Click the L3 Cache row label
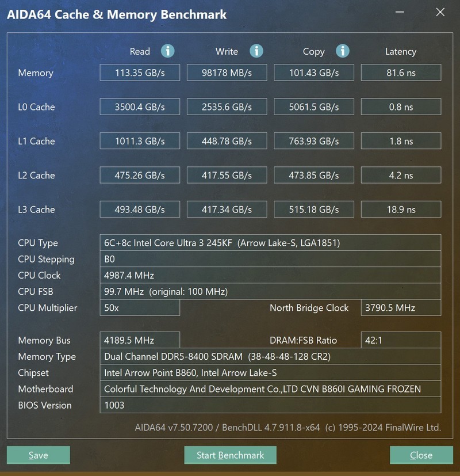Viewport: 460px width, 476px height. click(36, 210)
